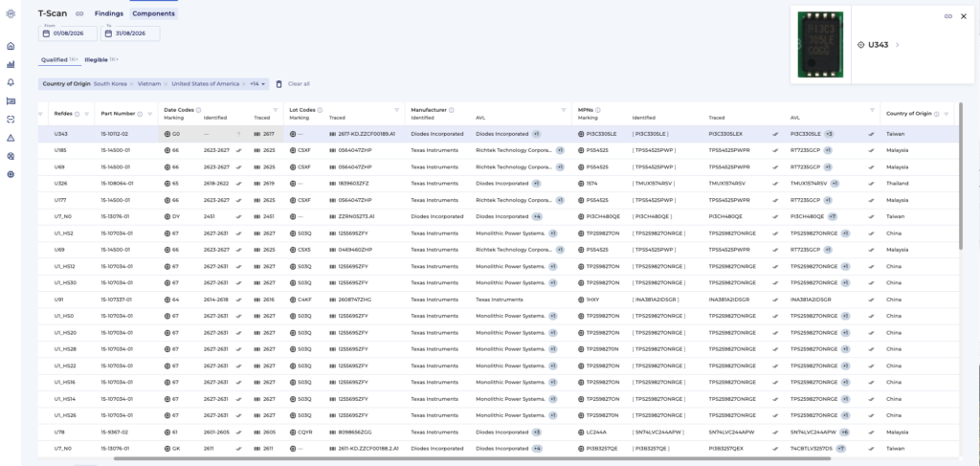This screenshot has height=466, width=980.
Task: Show info for the Refdes column
Action: pos(78,114)
